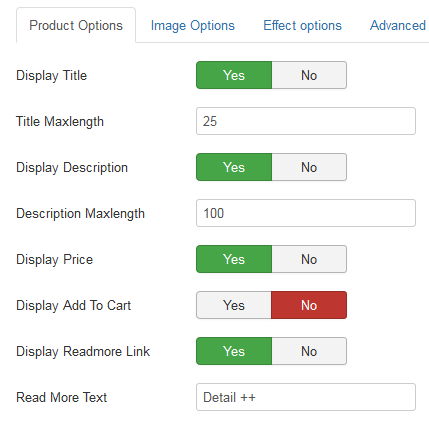Open the Image Options tab
Screen dimensions: 429x430
click(193, 25)
